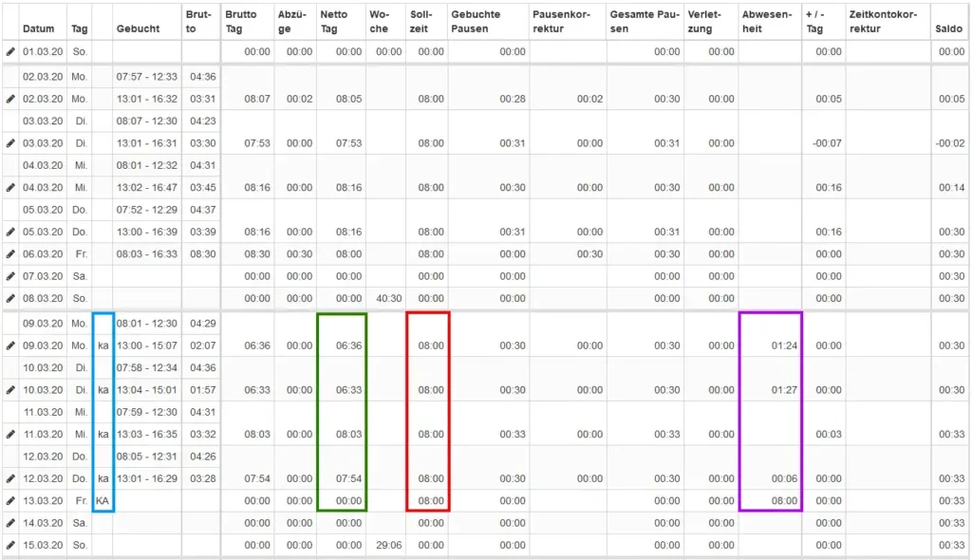This screenshot has width=972, height=560.
Task: Edit the Friday 06.03.20 row with pencil
Action: coord(10,254)
